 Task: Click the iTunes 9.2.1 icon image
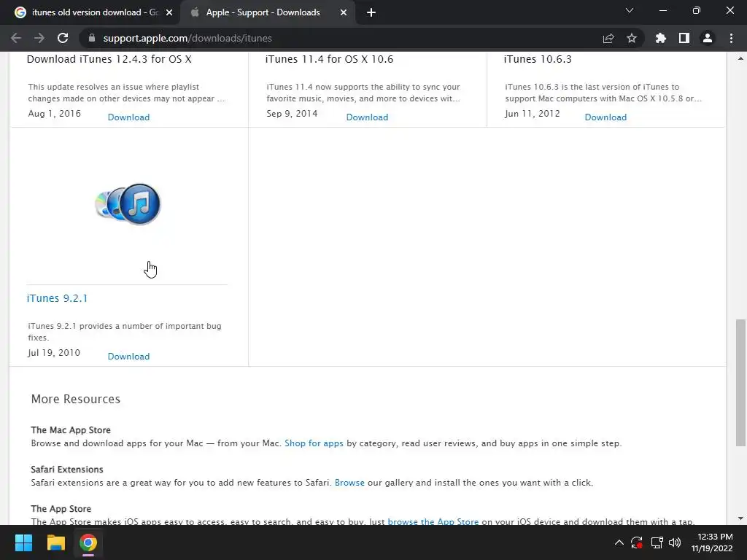128,204
